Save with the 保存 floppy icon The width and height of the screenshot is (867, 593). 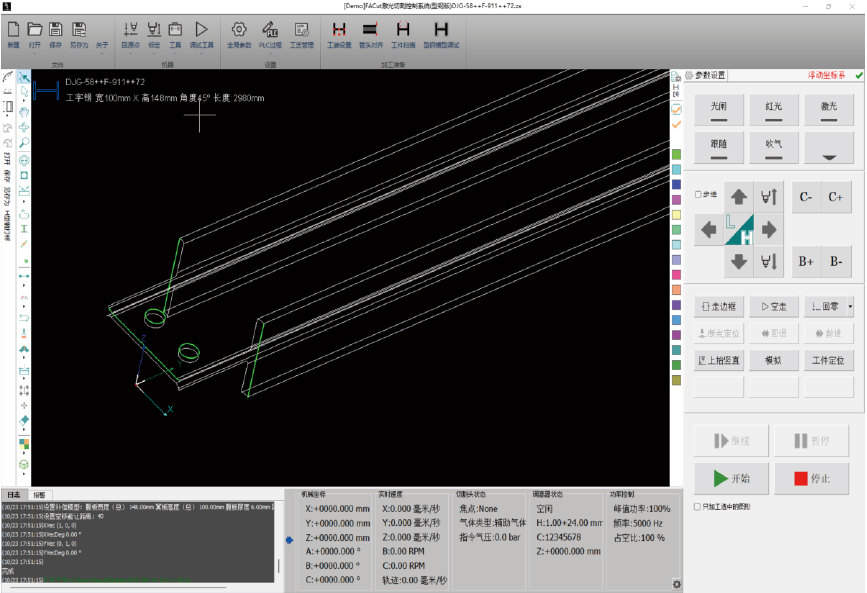[x=56, y=29]
